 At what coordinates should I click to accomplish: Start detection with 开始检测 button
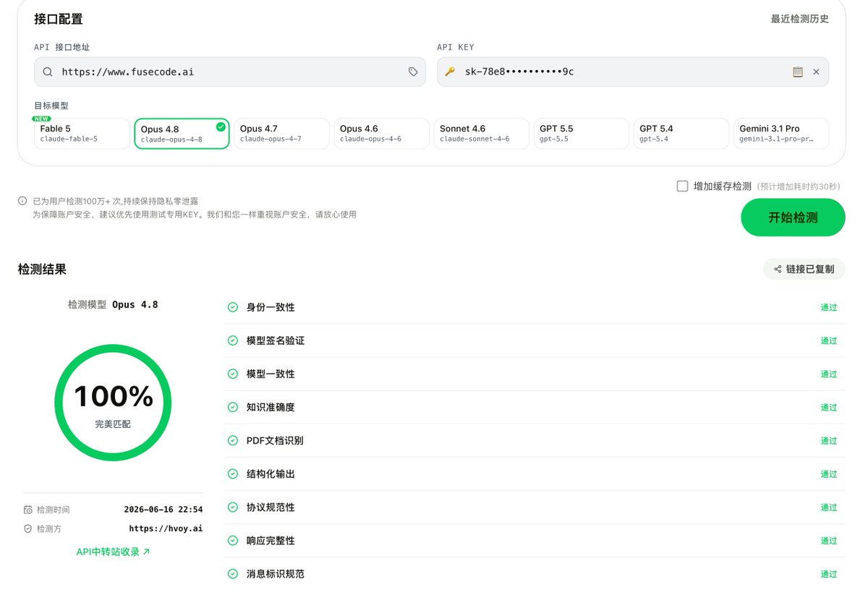coord(793,218)
